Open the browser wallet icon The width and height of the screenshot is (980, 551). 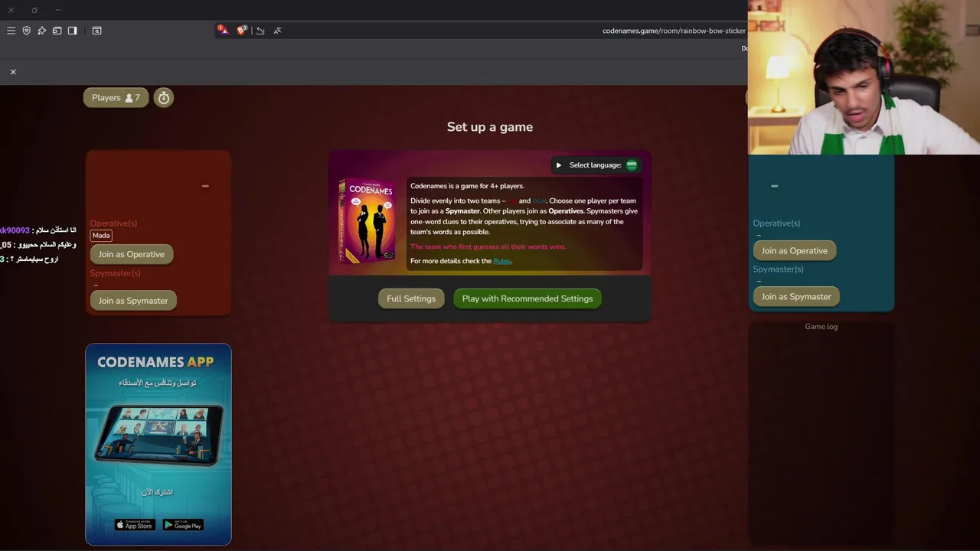pos(57,31)
